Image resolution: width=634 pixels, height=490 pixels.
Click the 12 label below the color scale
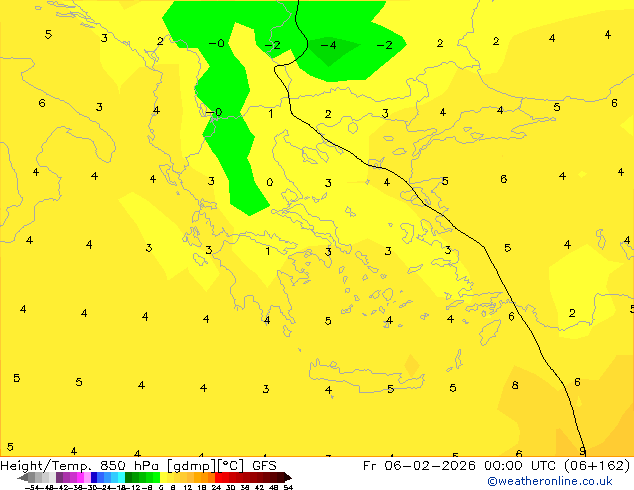(188, 487)
